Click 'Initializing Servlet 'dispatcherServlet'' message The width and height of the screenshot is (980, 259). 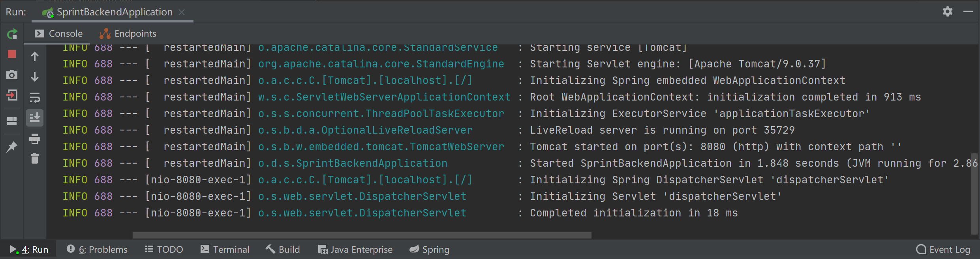[x=656, y=196]
